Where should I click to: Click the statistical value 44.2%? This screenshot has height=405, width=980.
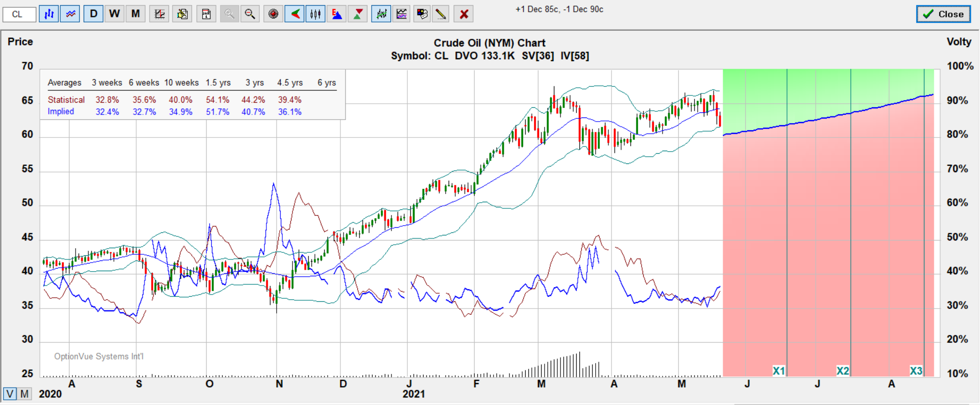click(253, 100)
